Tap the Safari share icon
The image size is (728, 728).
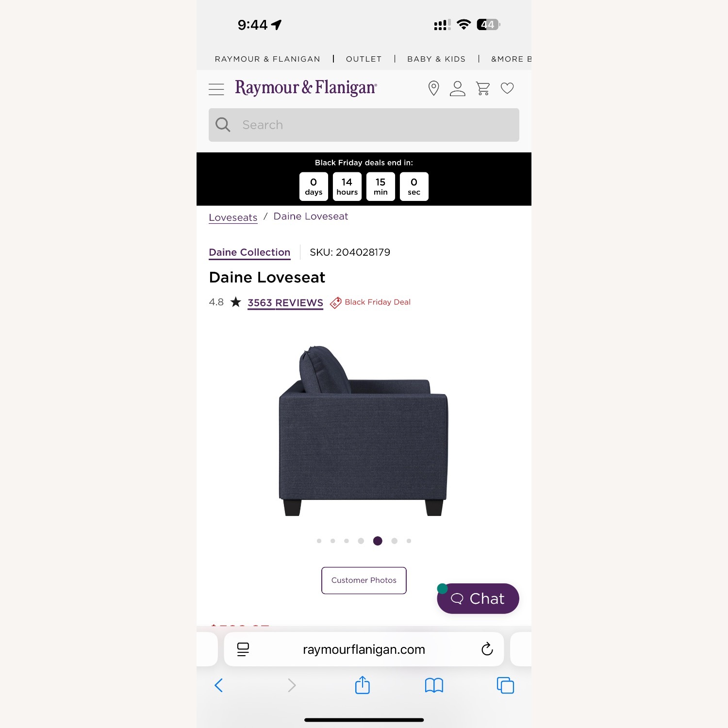pyautogui.click(x=363, y=685)
